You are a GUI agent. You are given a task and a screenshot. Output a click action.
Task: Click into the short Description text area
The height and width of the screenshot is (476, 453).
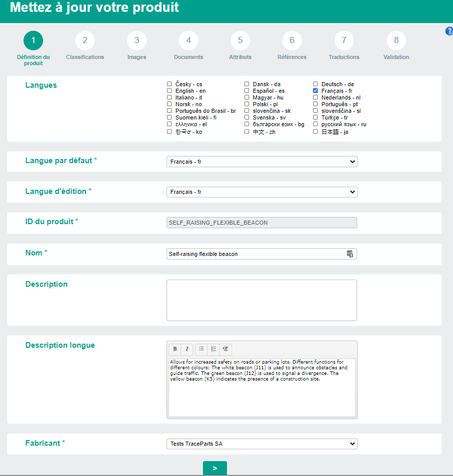[262, 300]
